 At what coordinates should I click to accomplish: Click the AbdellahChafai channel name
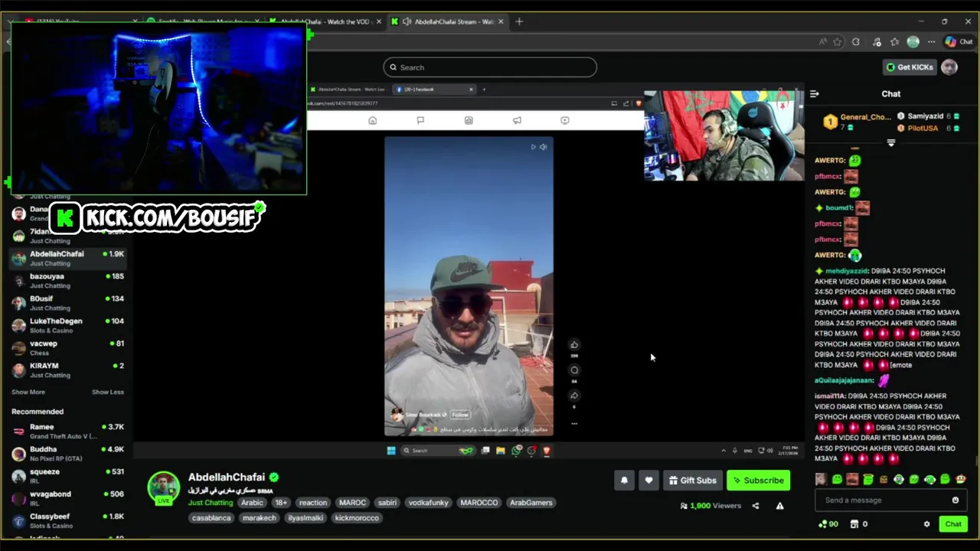click(227, 477)
